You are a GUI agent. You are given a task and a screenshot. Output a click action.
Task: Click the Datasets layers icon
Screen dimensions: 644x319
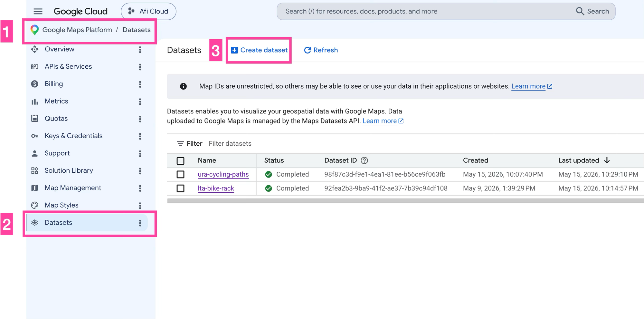pos(35,223)
